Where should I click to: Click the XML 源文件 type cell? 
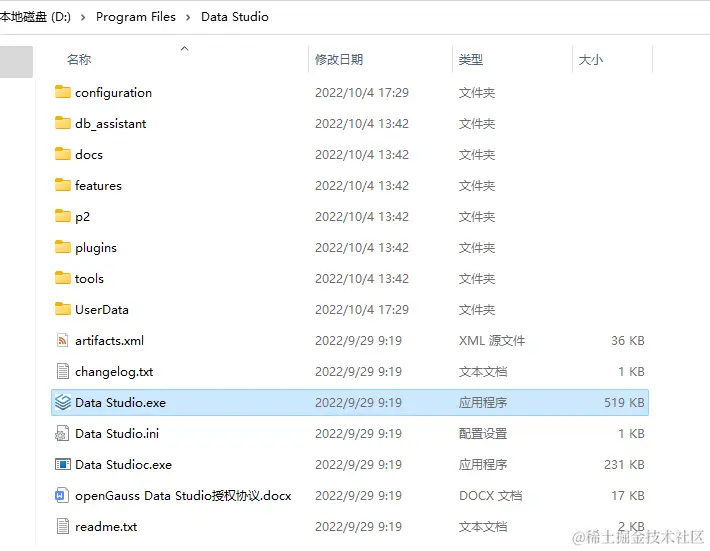click(492, 340)
